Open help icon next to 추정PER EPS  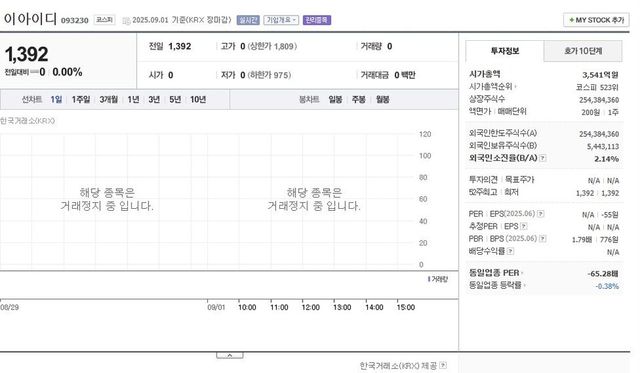(x=524, y=226)
